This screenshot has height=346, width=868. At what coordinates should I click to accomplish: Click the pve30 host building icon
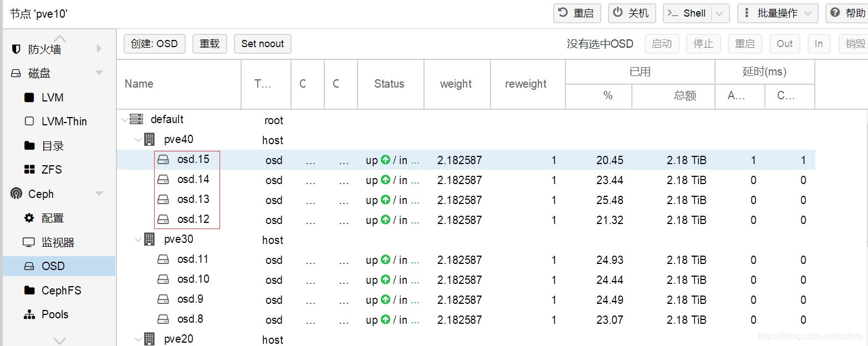pyautogui.click(x=150, y=239)
